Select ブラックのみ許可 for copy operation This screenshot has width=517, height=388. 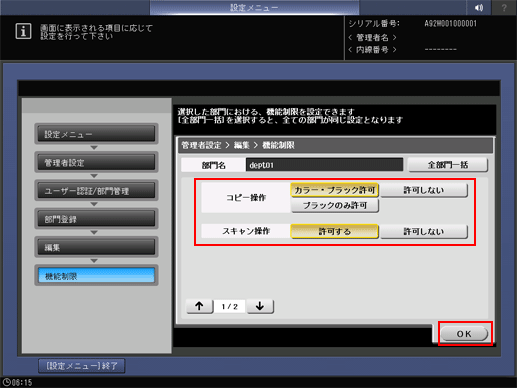[335, 206]
